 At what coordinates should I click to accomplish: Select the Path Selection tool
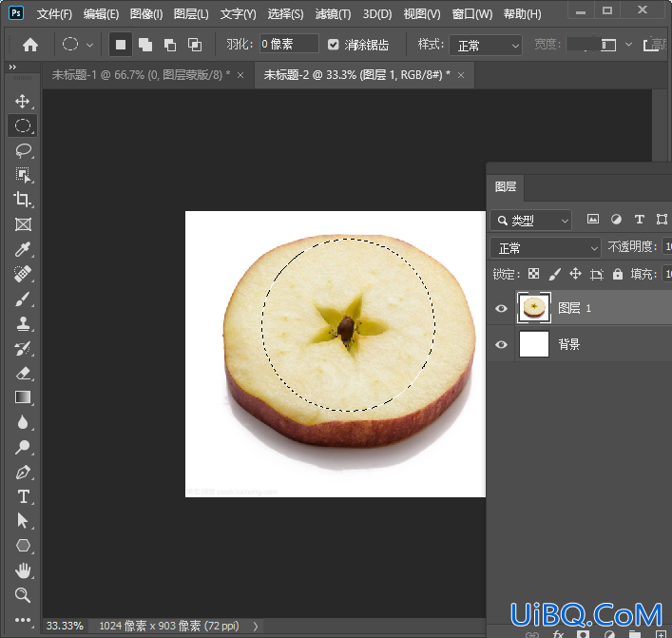click(22, 521)
